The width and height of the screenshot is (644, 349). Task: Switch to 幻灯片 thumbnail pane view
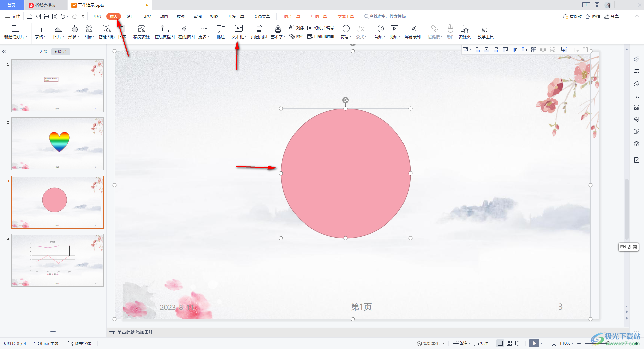point(61,52)
